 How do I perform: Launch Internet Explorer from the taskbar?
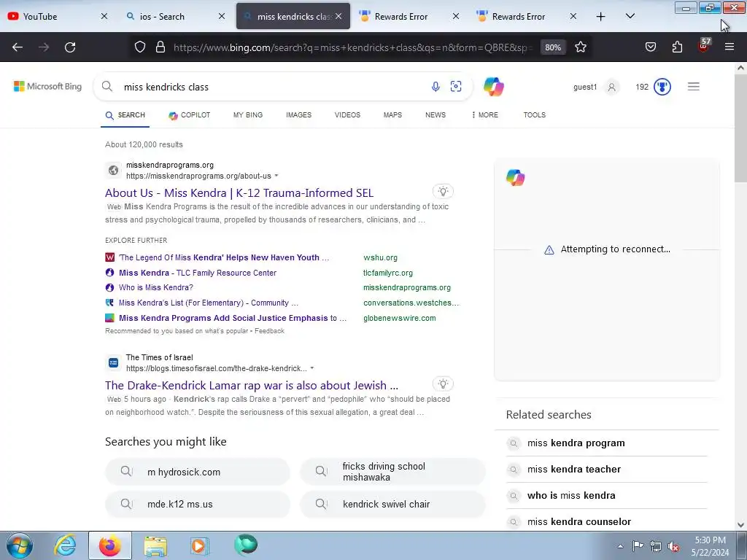65,545
